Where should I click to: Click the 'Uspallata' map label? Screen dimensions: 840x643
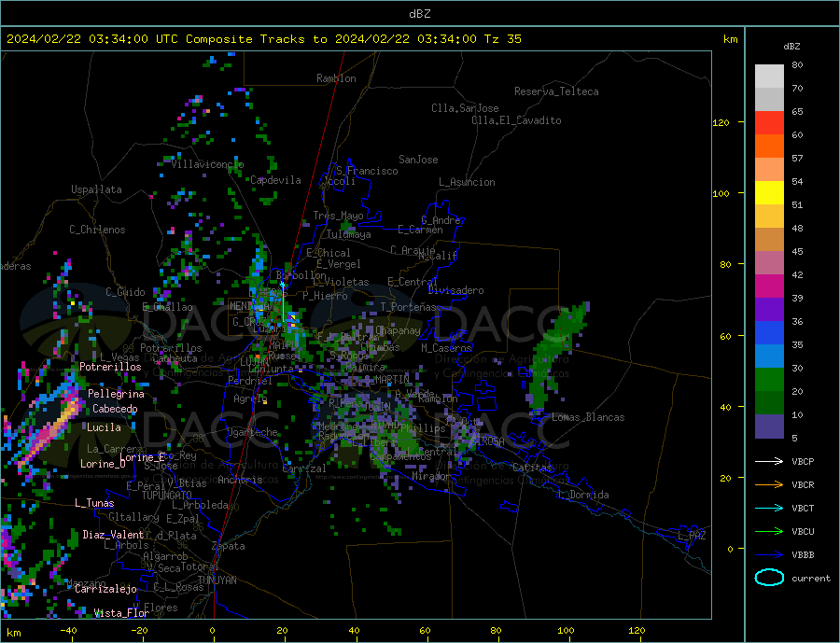pos(96,189)
